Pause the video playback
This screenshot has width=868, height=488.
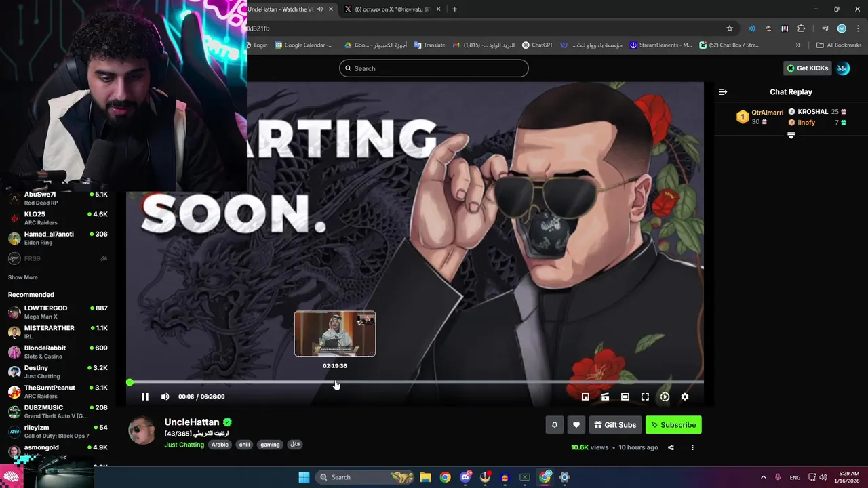pyautogui.click(x=144, y=396)
